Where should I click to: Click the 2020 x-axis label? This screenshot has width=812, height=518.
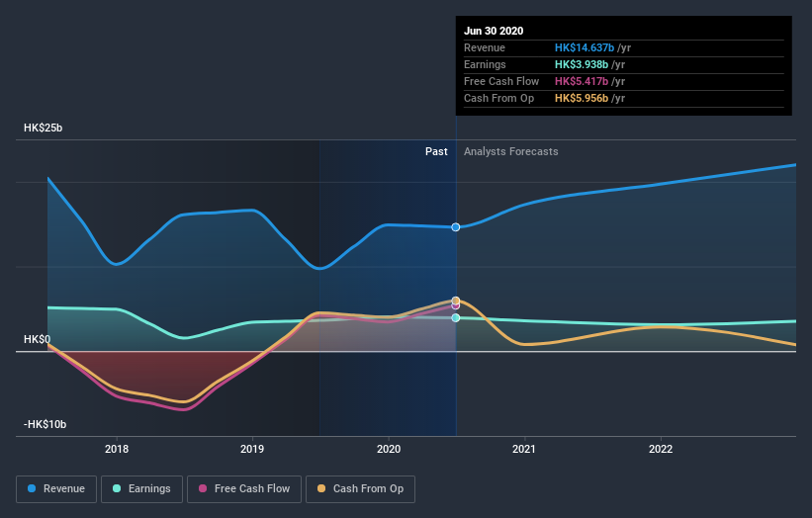pos(389,449)
